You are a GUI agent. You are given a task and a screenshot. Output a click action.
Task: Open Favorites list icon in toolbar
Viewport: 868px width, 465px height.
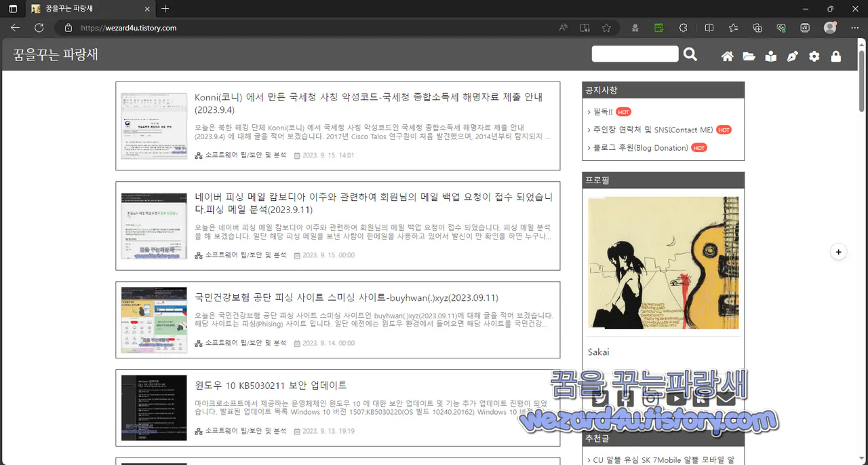[734, 28]
